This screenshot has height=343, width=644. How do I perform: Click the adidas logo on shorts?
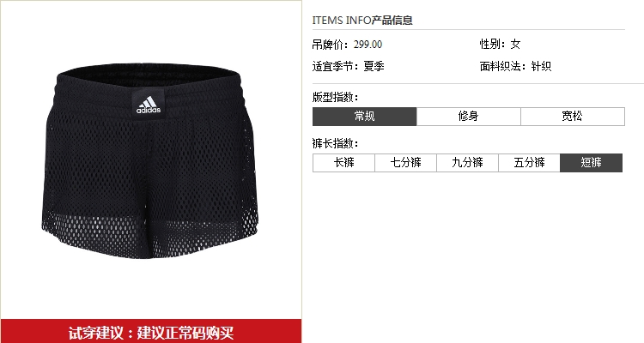click(x=149, y=105)
